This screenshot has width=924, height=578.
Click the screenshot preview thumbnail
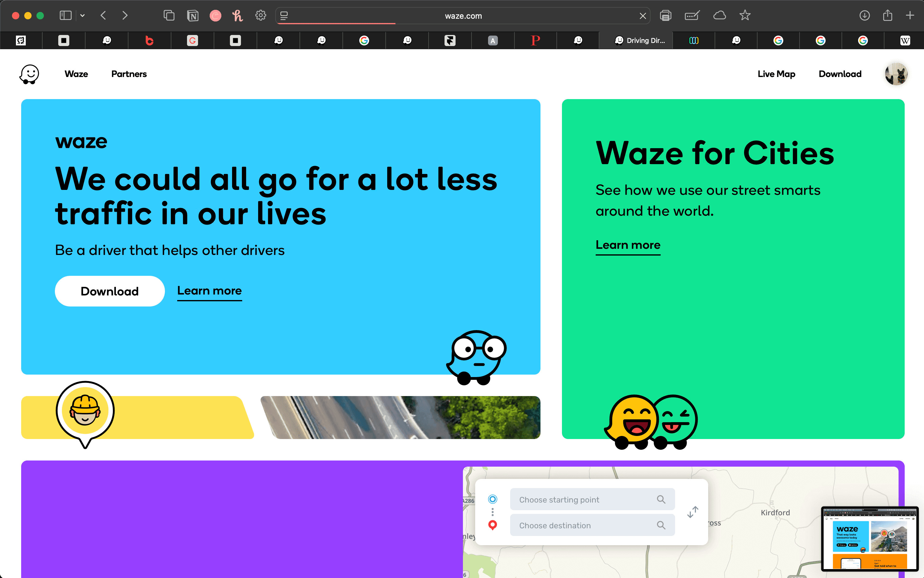[869, 538]
